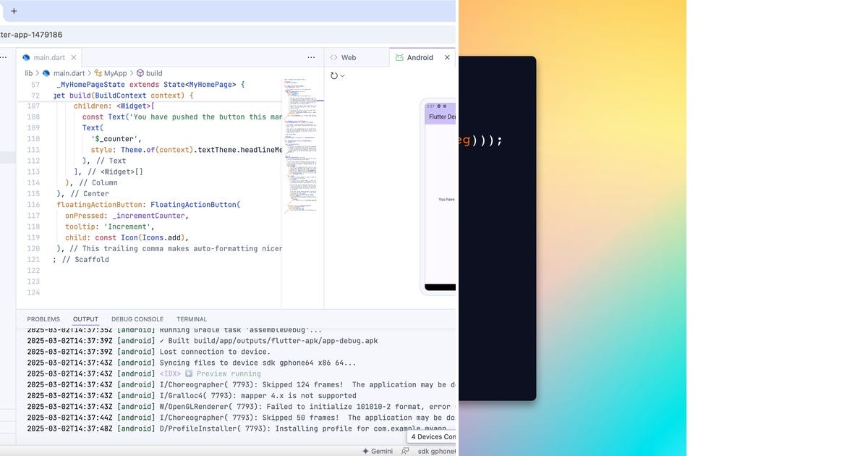Click the Gemini sparkle icon in status bar
The width and height of the screenshot is (868, 456).
pyautogui.click(x=365, y=451)
